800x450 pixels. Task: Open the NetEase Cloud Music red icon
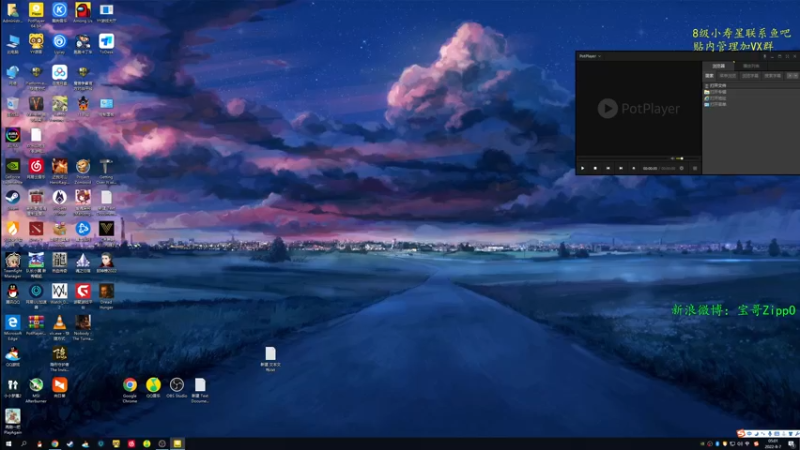[36, 169]
